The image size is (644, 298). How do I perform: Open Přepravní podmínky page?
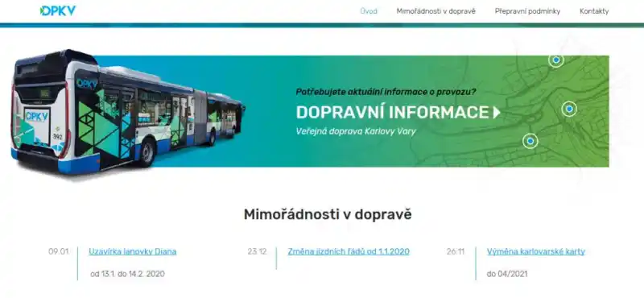point(527,11)
